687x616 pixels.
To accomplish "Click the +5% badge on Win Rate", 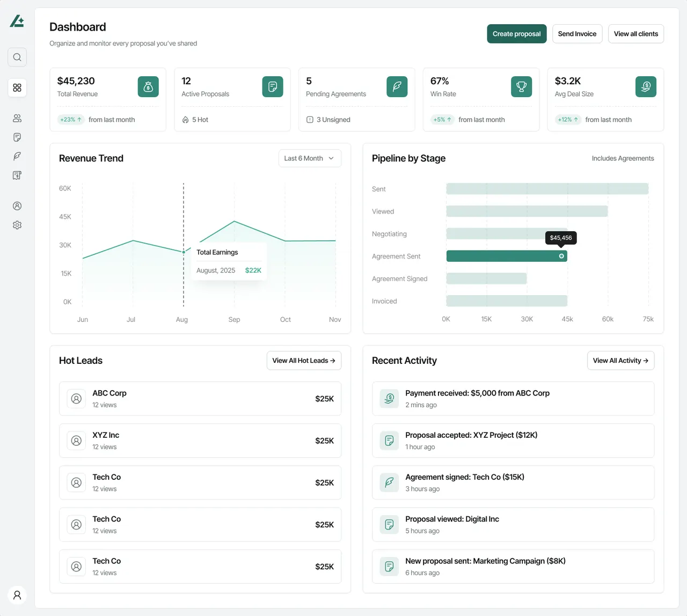I will (x=443, y=120).
